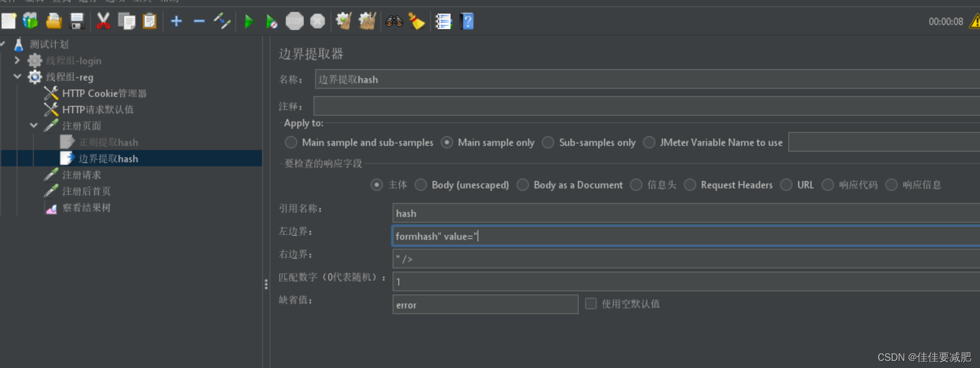Select HTTP请求默认值 in tree
980x368 pixels.
(97, 109)
